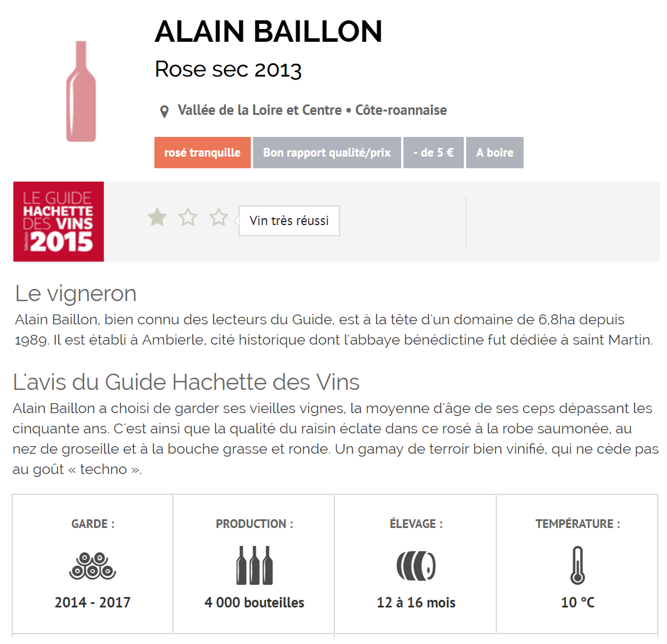Click the 'Vin très réussi' rating label
667x644 pixels.
[x=289, y=221]
